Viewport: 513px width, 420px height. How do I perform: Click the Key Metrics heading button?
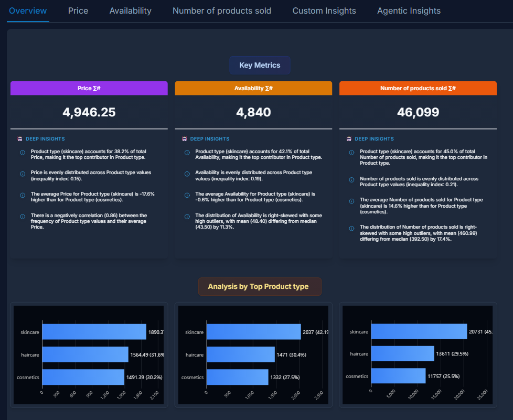[260, 65]
